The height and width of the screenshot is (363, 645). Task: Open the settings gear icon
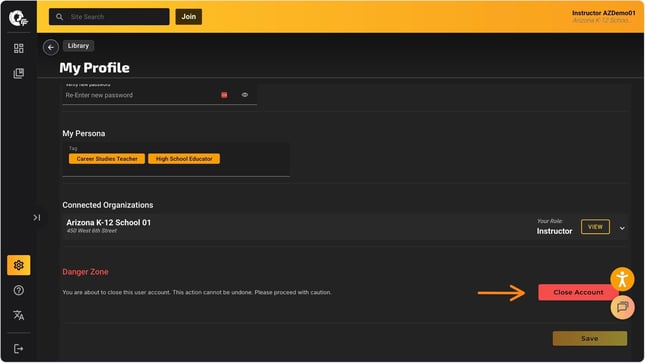19,265
